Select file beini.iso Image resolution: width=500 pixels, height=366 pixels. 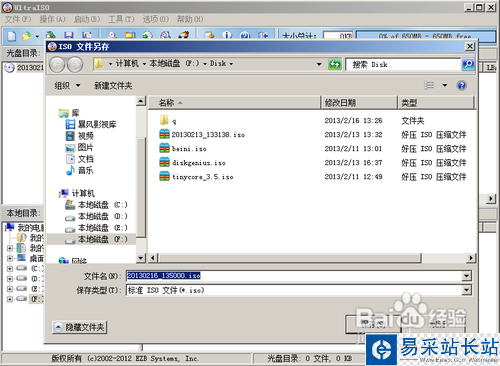pyautogui.click(x=183, y=149)
